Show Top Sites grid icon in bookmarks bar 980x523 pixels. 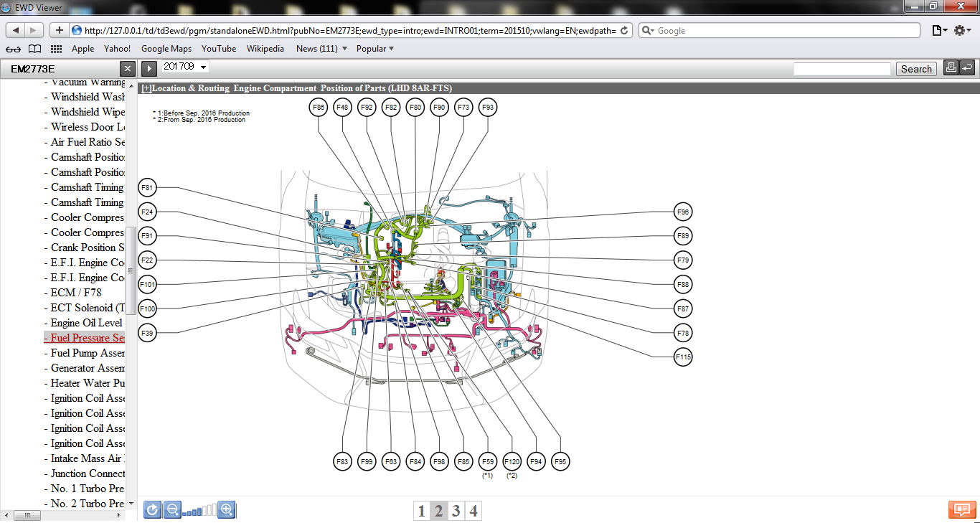pos(56,49)
